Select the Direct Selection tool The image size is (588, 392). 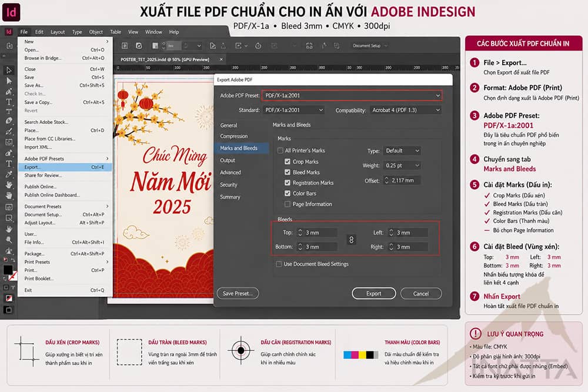pyautogui.click(x=9, y=81)
